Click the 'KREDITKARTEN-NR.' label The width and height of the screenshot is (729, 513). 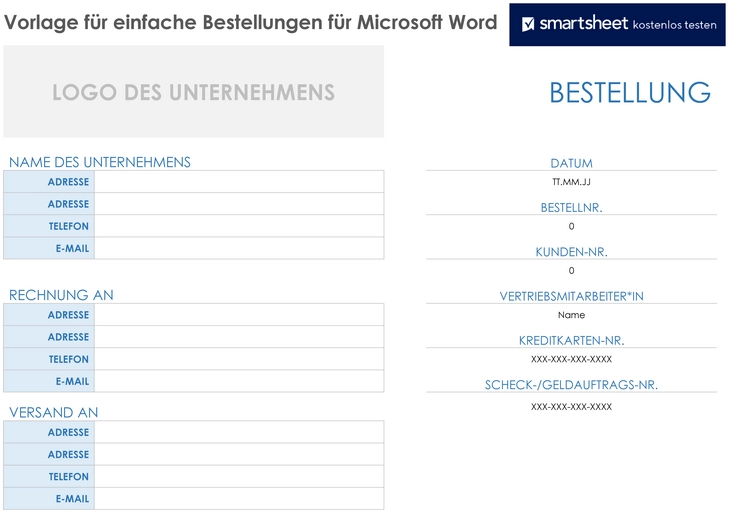(571, 340)
